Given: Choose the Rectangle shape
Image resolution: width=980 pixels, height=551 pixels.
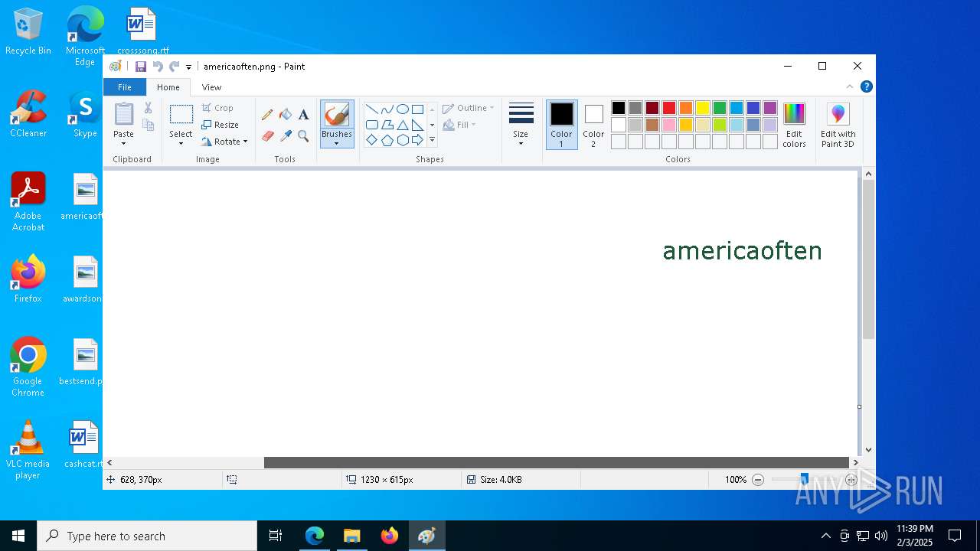Looking at the screenshot, I should (417, 109).
